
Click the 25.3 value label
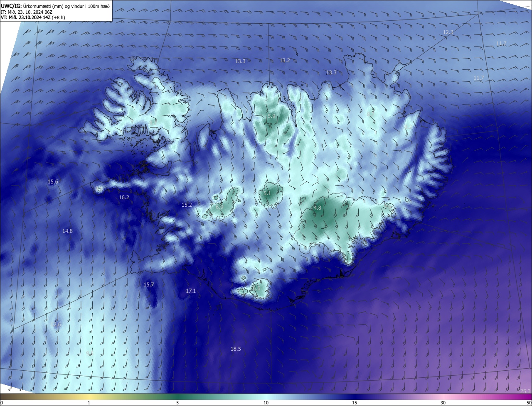(x=525, y=391)
